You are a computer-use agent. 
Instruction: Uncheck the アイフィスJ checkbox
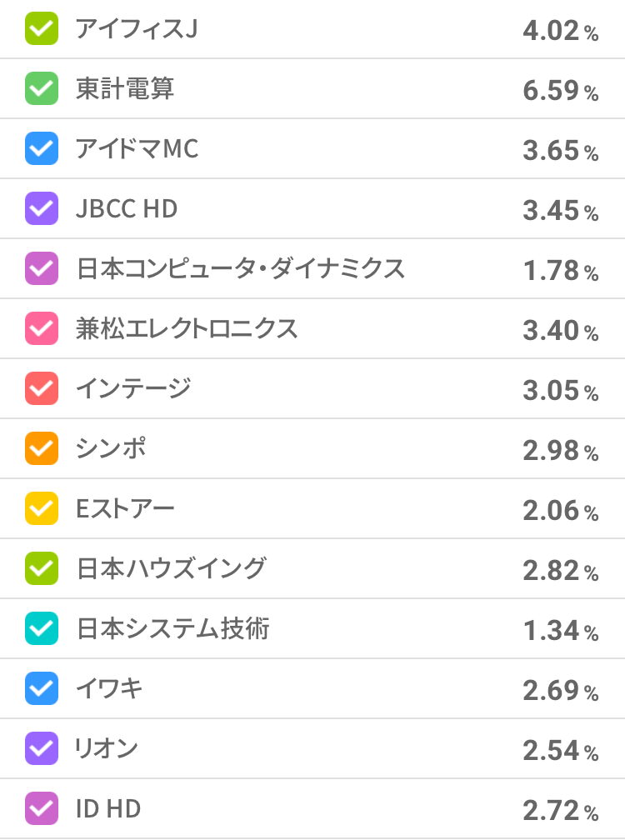click(x=42, y=29)
